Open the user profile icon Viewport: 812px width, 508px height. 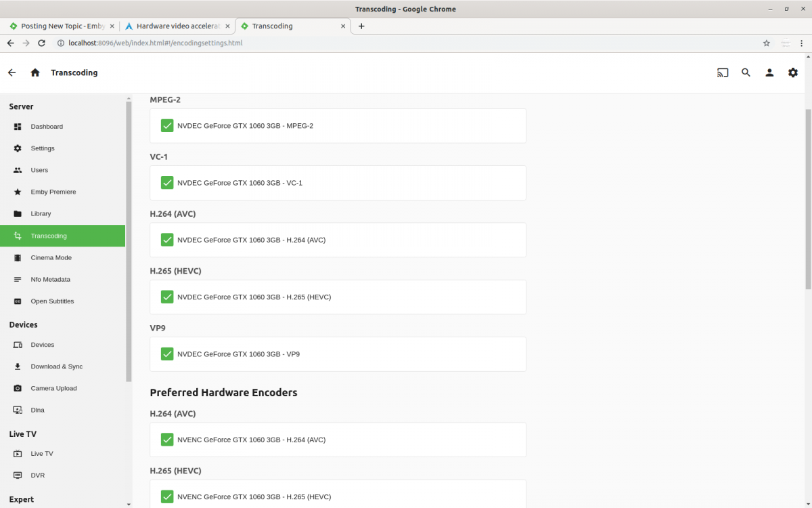pos(769,72)
